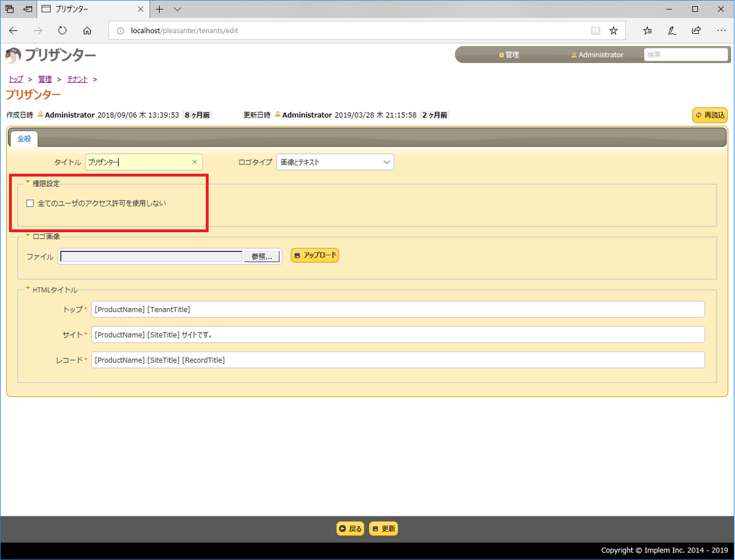Click the 作成日時 Administrator name
735x560 pixels.
click(x=70, y=115)
